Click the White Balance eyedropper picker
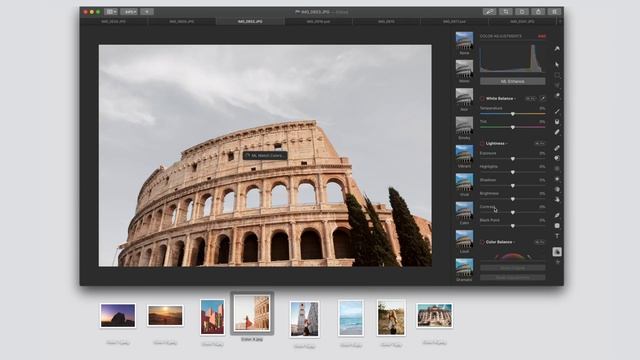Screen dimensions: 640x360 542,98
